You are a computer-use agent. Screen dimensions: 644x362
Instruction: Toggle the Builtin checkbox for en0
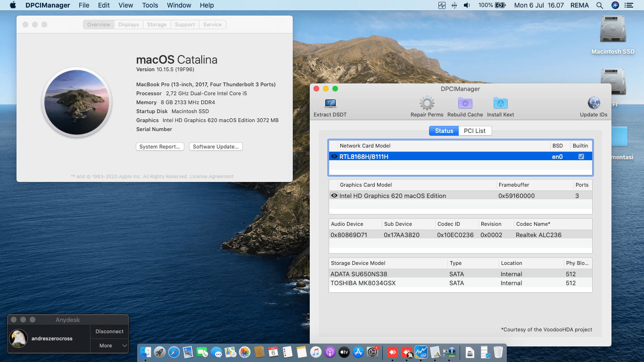point(581,156)
